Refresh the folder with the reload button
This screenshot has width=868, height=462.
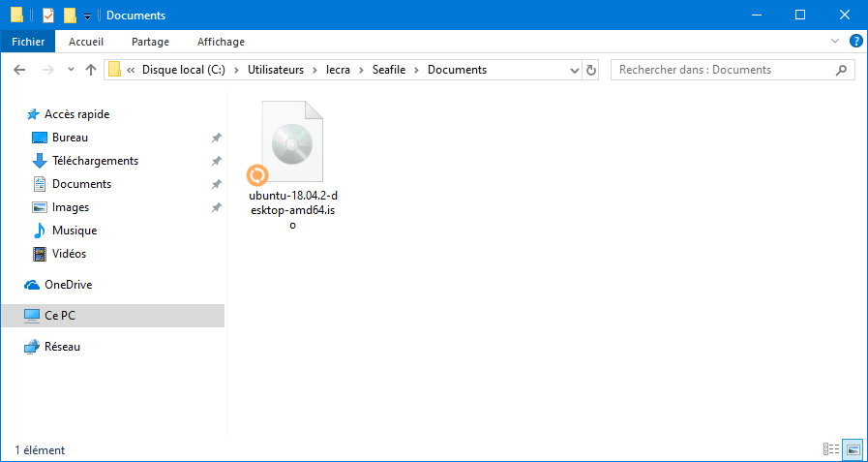(x=590, y=71)
